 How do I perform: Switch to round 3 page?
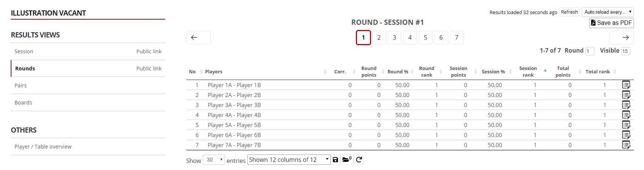tap(394, 37)
